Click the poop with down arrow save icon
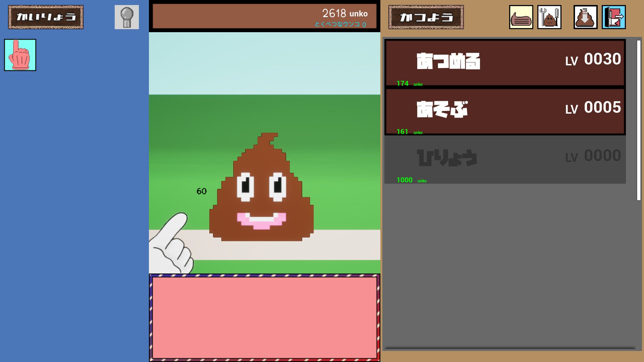 tap(585, 17)
